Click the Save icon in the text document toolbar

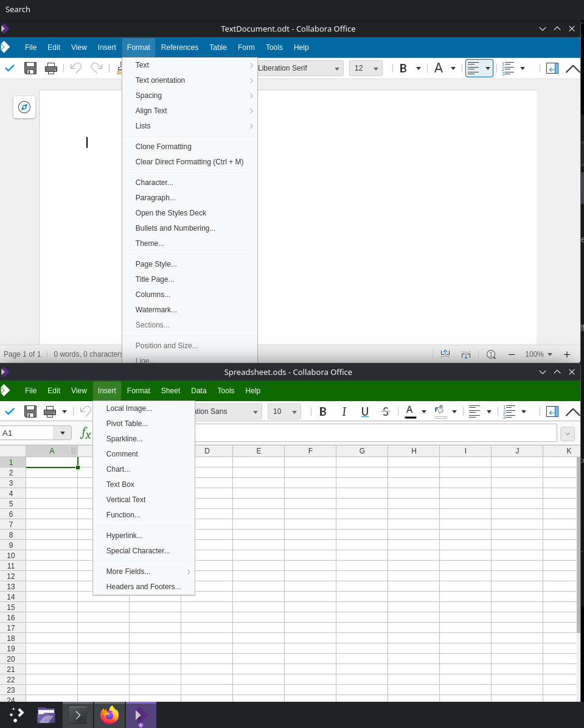coord(30,68)
